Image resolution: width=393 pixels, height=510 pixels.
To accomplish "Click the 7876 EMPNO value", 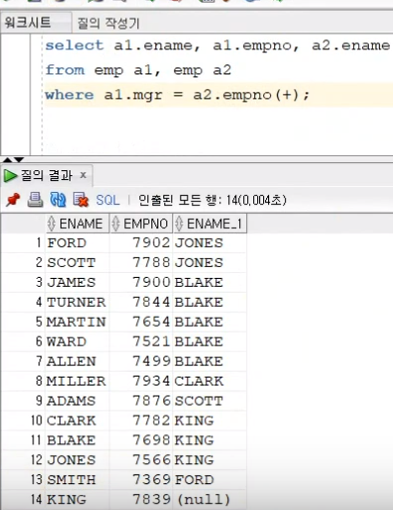I will [151, 401].
